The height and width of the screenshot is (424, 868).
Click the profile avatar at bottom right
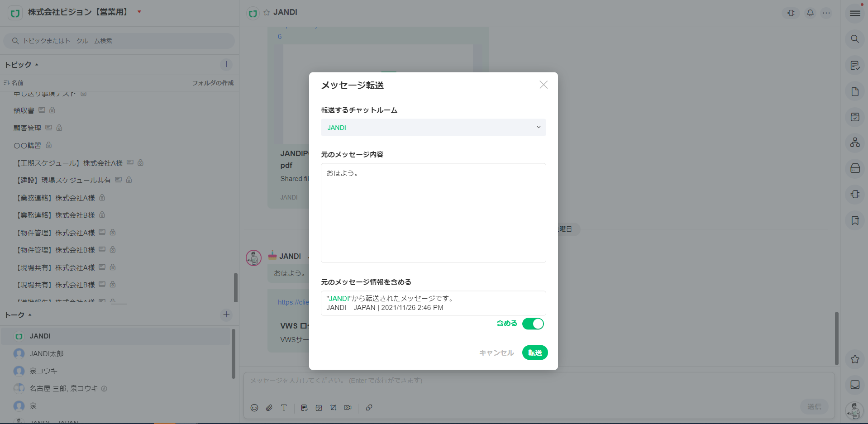[x=854, y=411]
